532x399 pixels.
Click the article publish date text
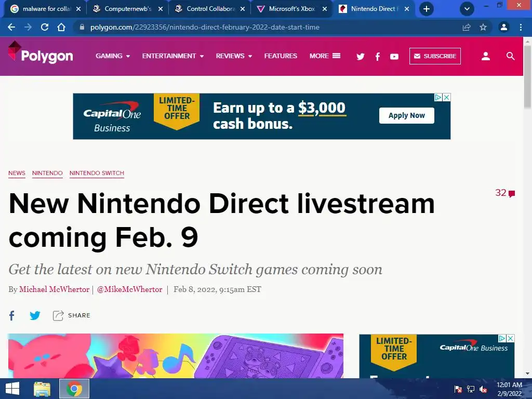point(217,289)
